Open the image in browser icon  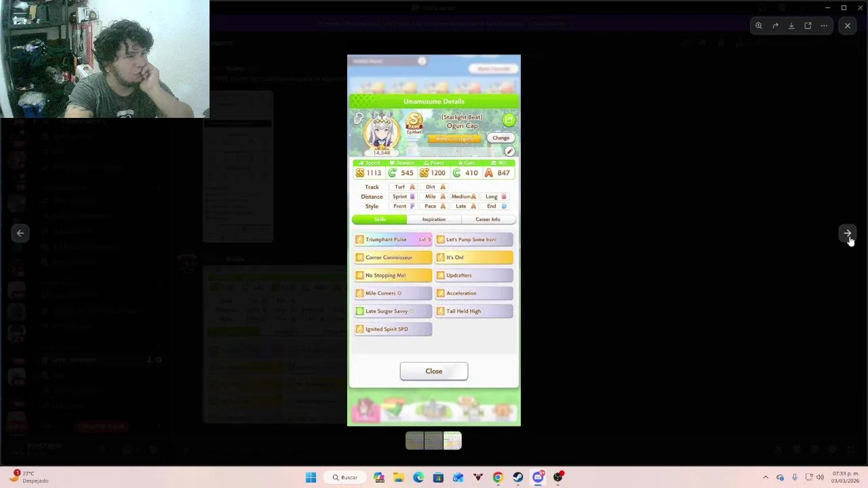coord(808,26)
